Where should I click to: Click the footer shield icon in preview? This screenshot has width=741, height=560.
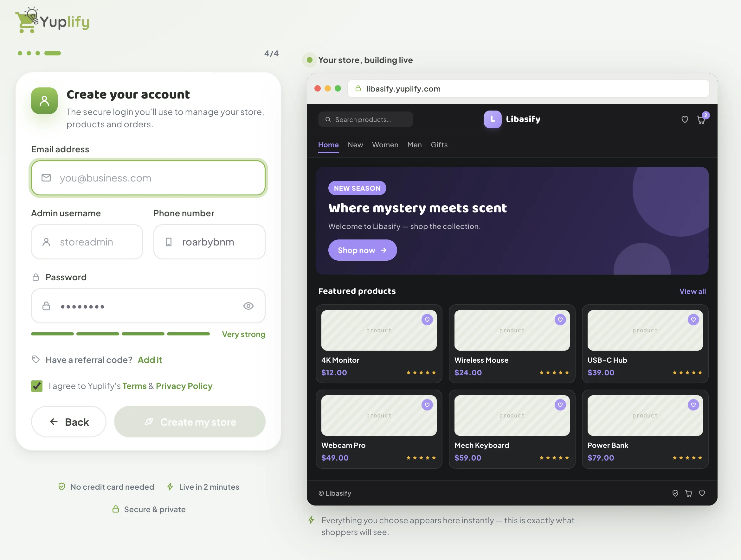[675, 493]
